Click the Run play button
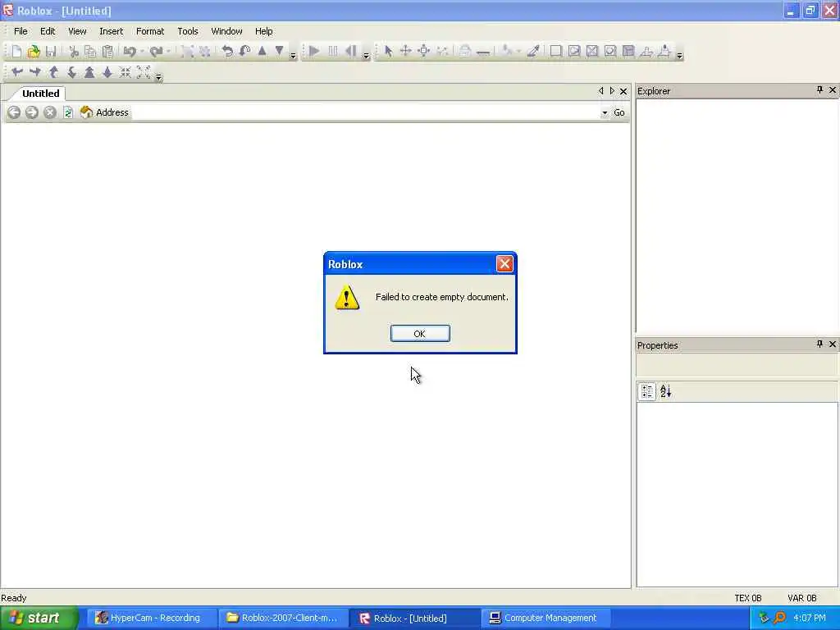Viewport: 840px width, 630px height. click(x=314, y=52)
